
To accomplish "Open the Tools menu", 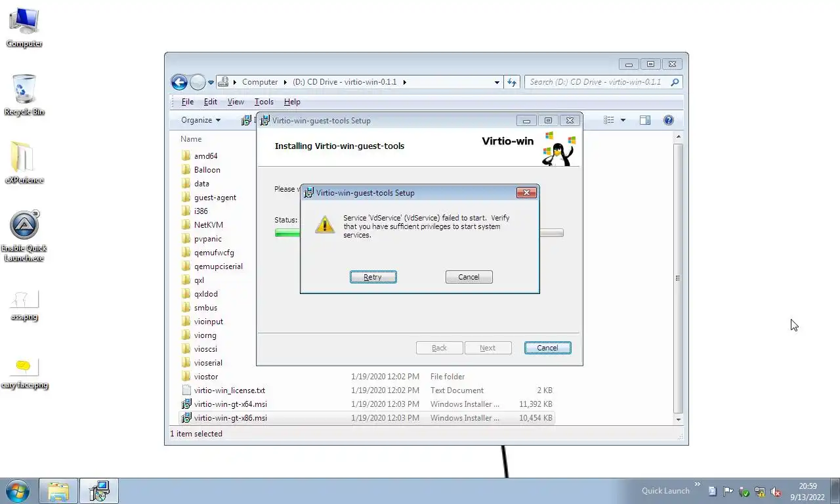I will pyautogui.click(x=264, y=102).
